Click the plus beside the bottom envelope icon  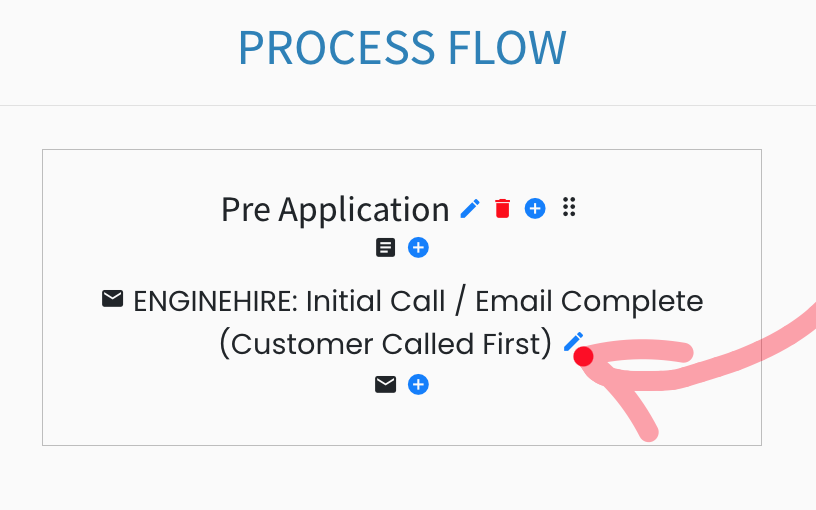(418, 385)
